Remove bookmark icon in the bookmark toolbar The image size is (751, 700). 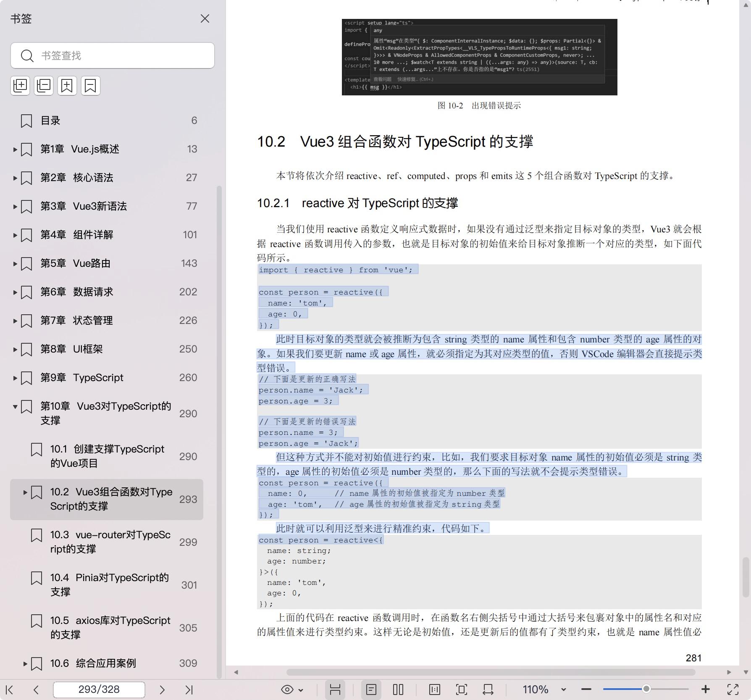pyautogui.click(x=91, y=86)
